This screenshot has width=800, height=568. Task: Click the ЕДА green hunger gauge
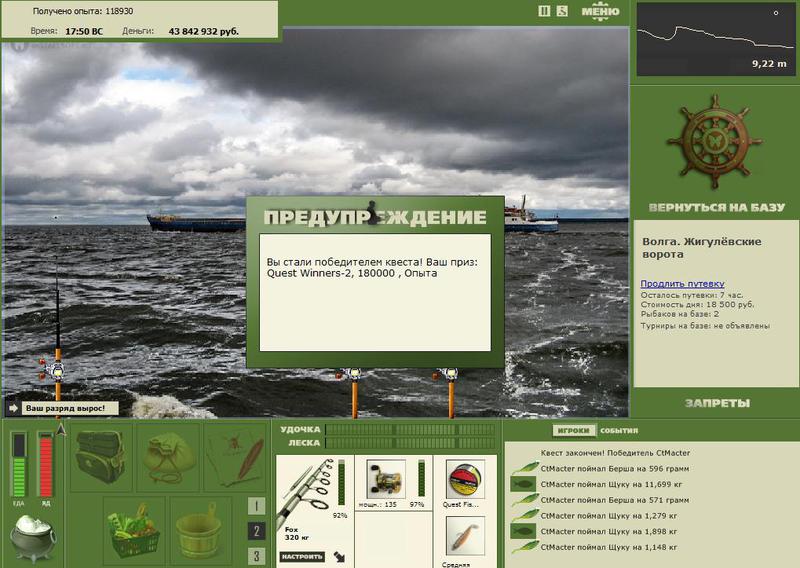tap(19, 464)
